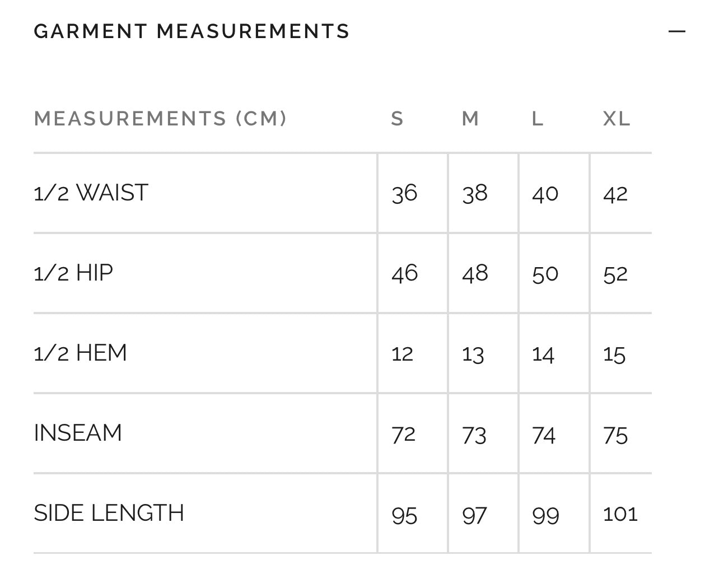This screenshot has height=588, width=719.
Task: Click the 1/2 Waist row label
Action: (91, 193)
